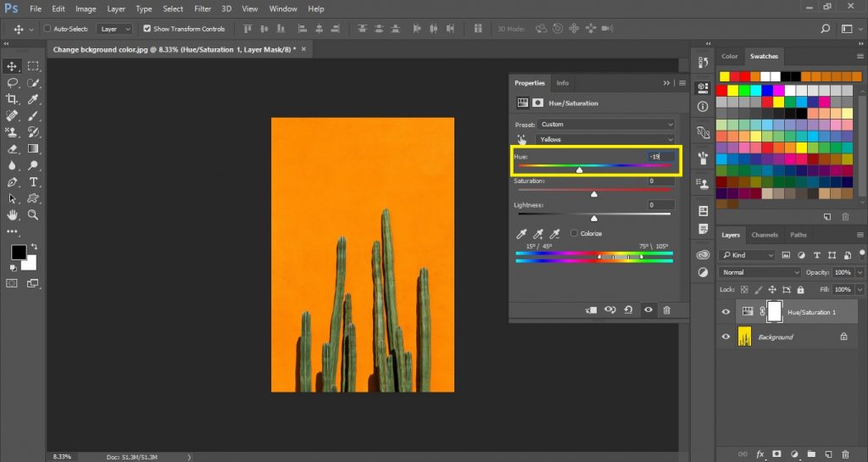This screenshot has width=868, height=462.
Task: Click the on-image adjustment hand tool
Action: 521,139
